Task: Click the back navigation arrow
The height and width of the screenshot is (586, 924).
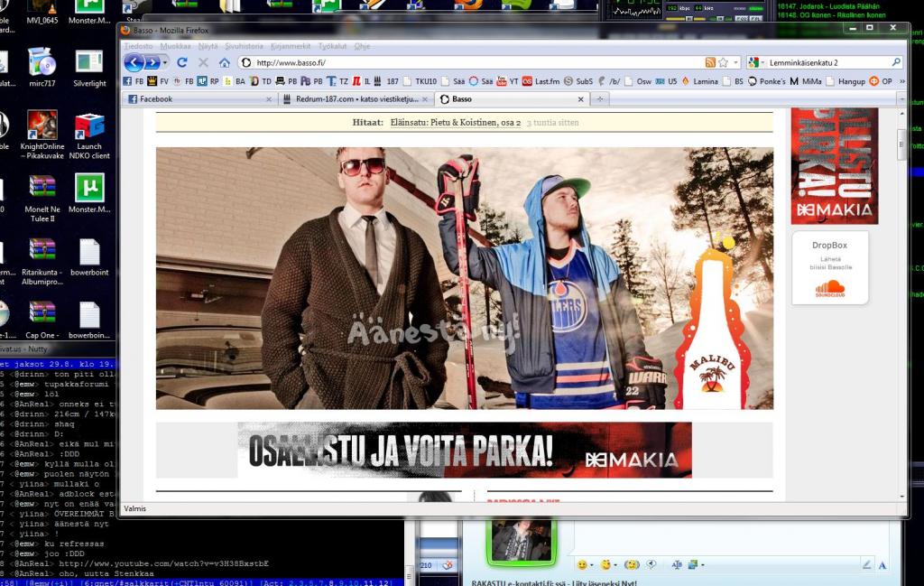Action: coord(134,62)
